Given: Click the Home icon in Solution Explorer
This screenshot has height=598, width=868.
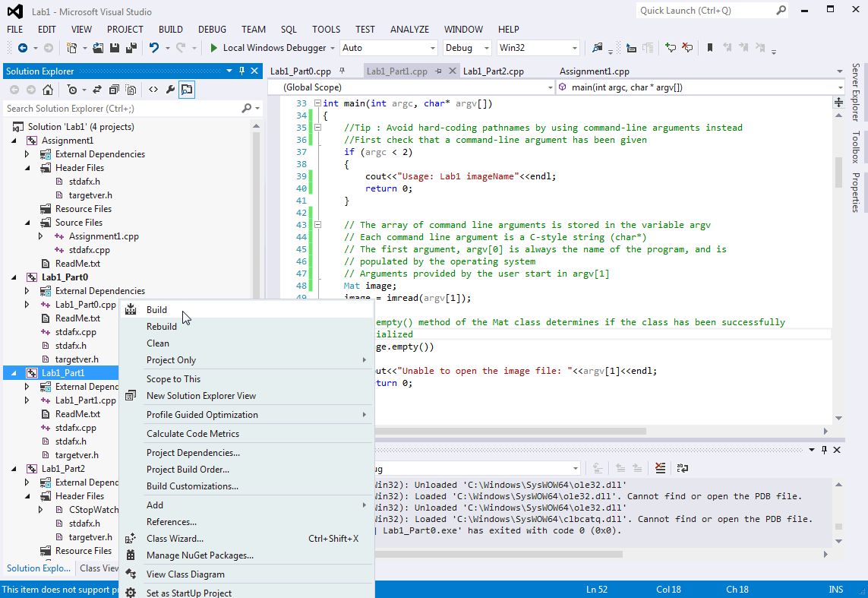Looking at the screenshot, I should click(47, 90).
